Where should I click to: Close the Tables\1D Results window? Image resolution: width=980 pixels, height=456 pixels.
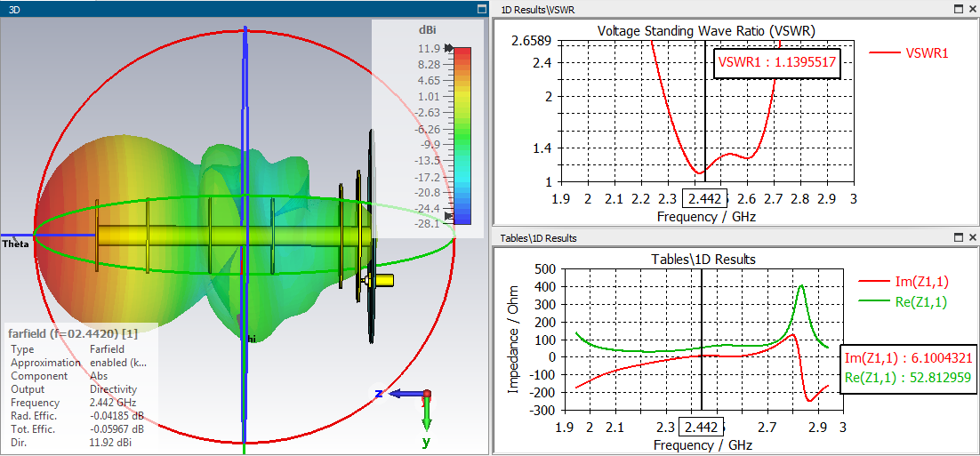(972, 237)
